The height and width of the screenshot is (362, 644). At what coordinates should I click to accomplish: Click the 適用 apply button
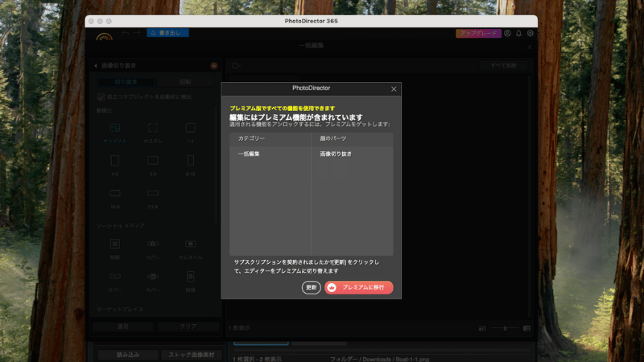pyautogui.click(x=123, y=327)
